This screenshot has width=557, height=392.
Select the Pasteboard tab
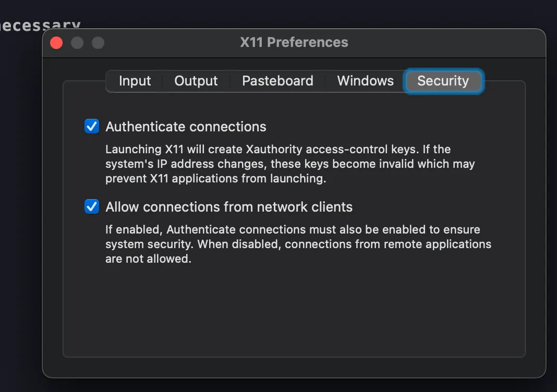[277, 81]
